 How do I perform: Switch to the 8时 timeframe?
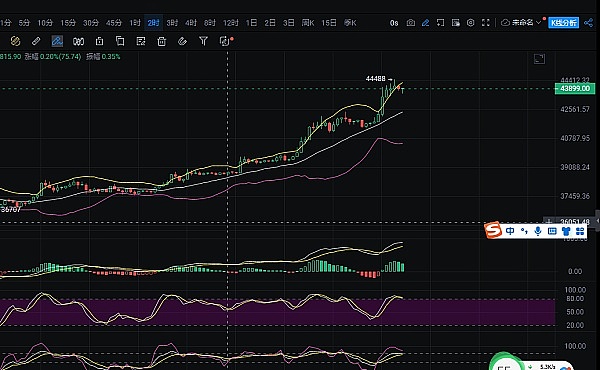(x=209, y=23)
